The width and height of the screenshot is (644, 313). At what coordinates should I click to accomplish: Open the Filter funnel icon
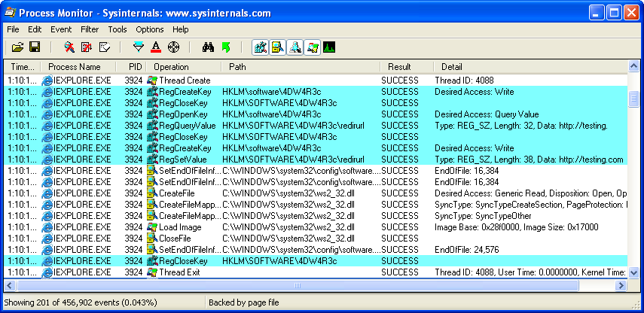tap(138, 47)
